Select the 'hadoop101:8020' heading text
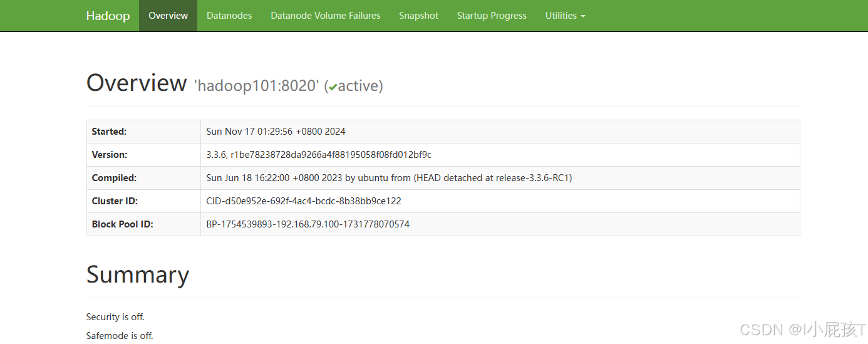The height and width of the screenshot is (344, 868). pyautogui.click(x=258, y=86)
